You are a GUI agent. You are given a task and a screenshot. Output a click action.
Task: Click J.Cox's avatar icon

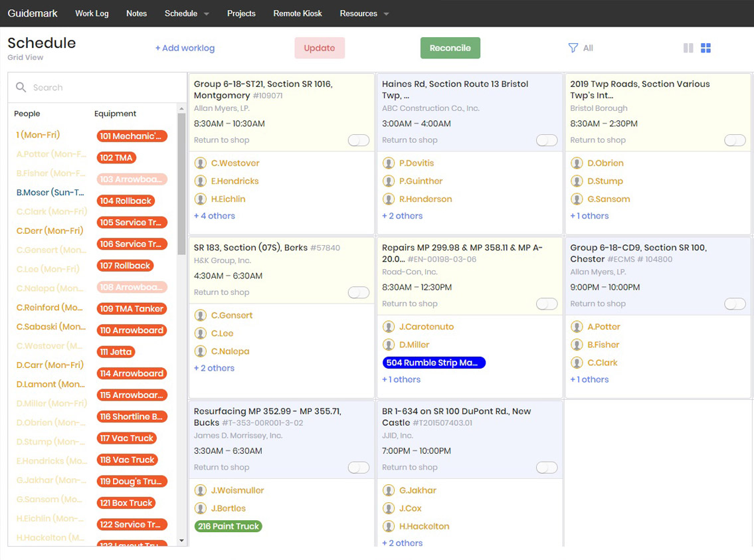[x=388, y=509]
